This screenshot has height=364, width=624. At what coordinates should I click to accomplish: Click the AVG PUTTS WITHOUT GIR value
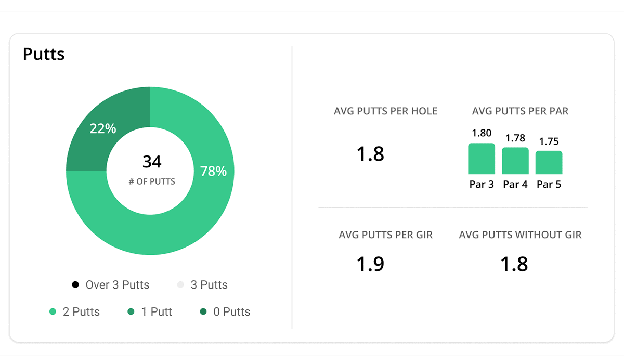click(514, 264)
